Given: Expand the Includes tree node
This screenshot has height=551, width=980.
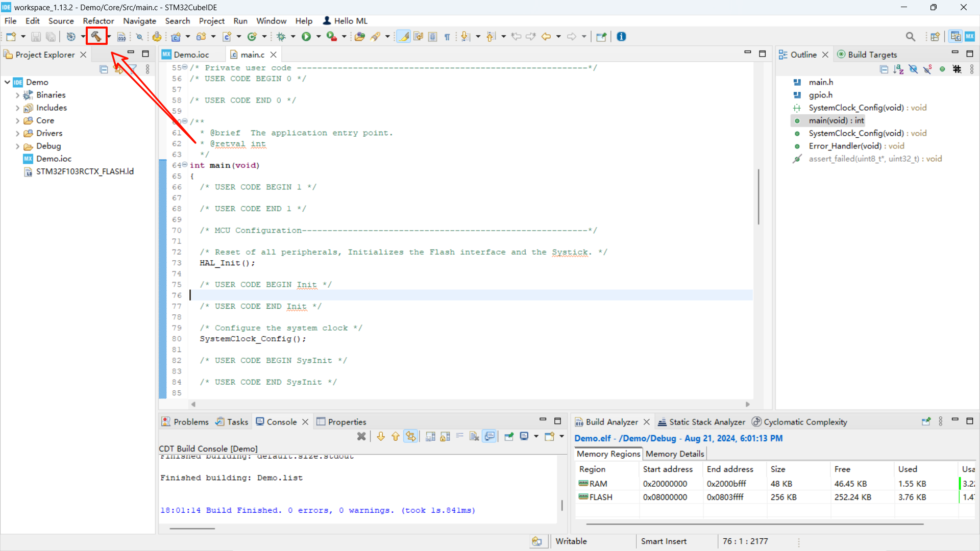Looking at the screenshot, I should click(x=17, y=108).
